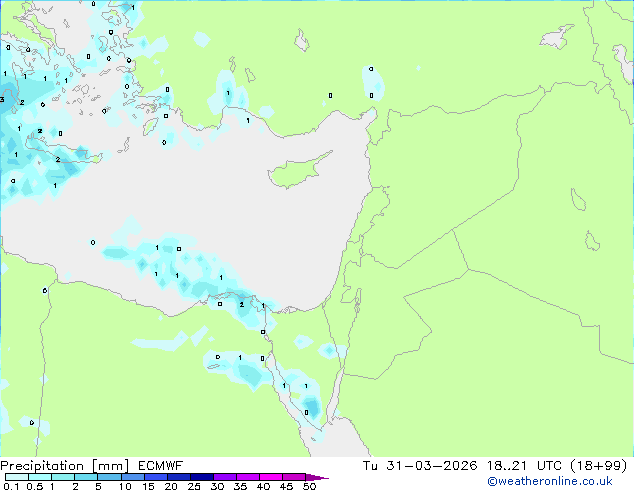
Task: Click the '18..21 UTC' time range text
Action: (x=524, y=466)
